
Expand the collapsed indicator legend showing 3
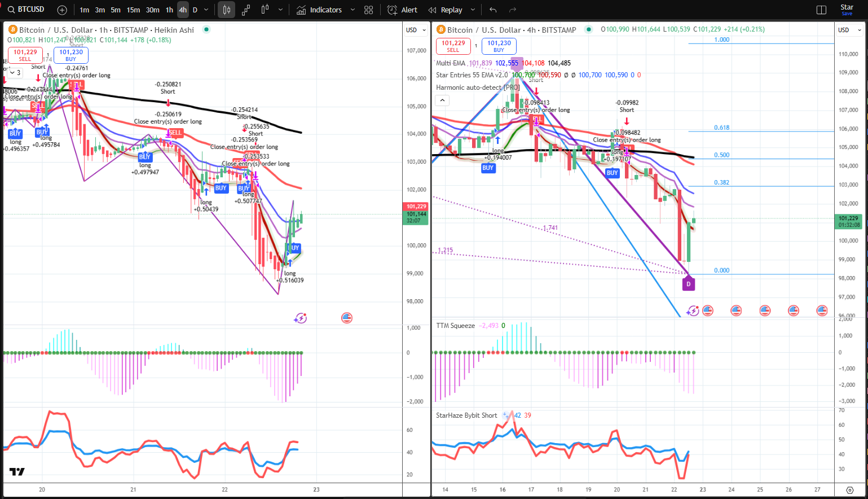click(15, 72)
